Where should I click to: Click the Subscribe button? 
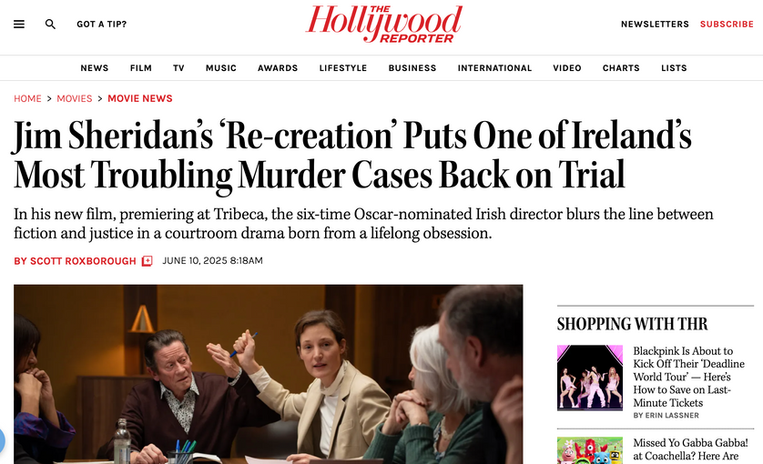[x=727, y=24]
